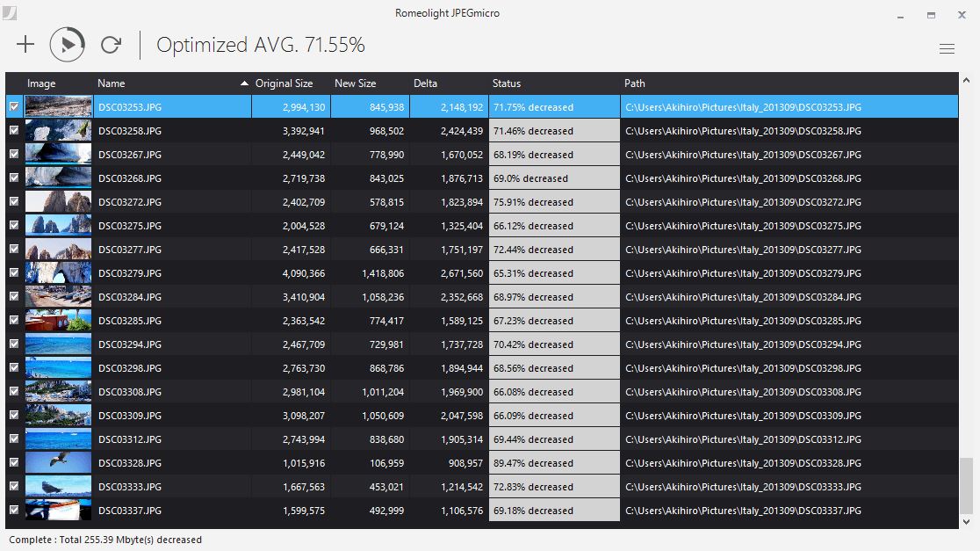Click the app icon in title bar

point(10,12)
